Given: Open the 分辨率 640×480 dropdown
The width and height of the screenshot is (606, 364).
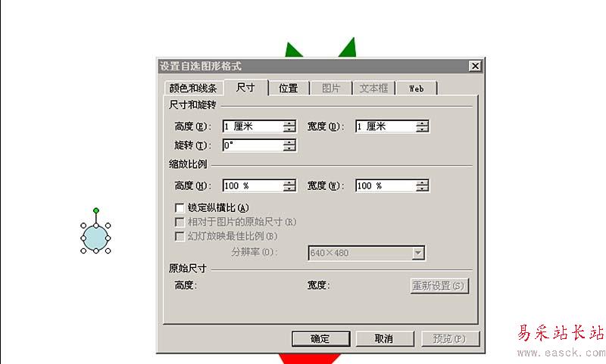Looking at the screenshot, I should pos(418,254).
